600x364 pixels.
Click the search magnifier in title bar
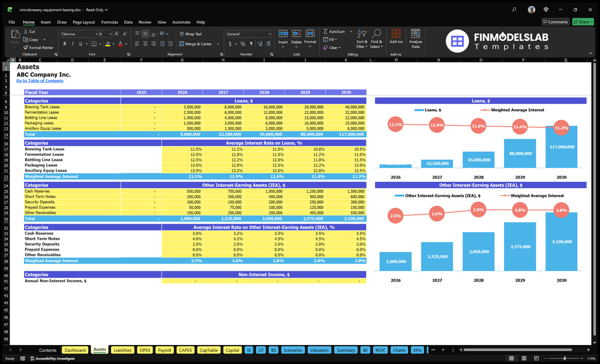(514, 9)
